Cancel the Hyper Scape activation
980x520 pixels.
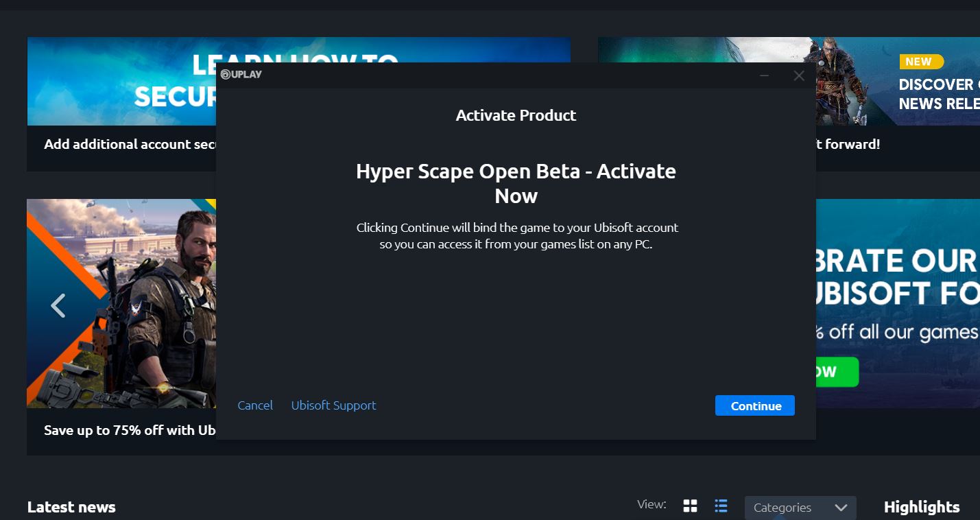coord(254,405)
